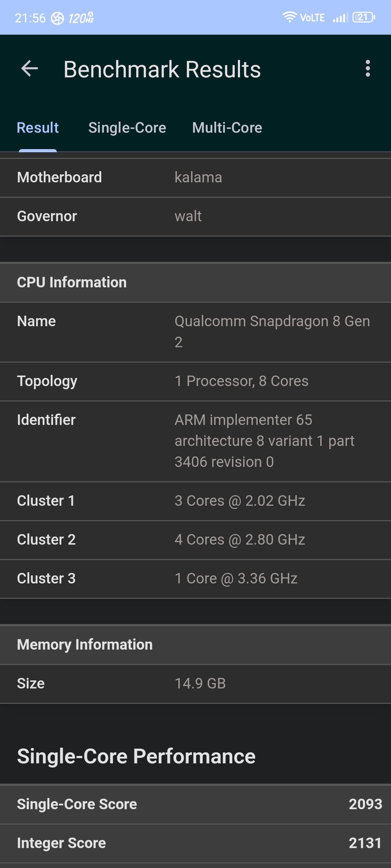Tap the Cluster 3 frequency row
Viewport: 391px width, 868px height.
click(x=195, y=579)
